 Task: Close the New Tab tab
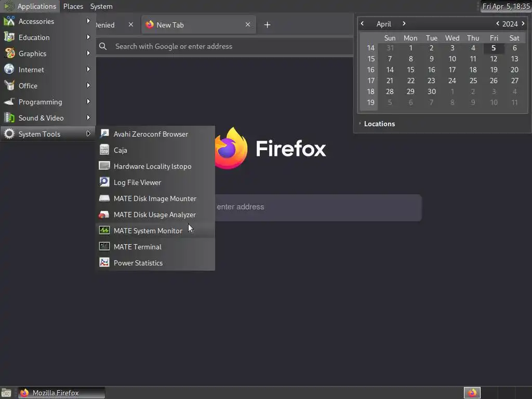coord(248,25)
